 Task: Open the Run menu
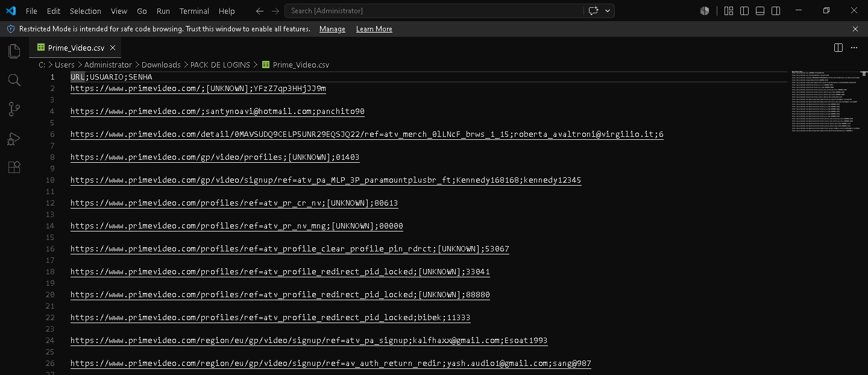point(163,11)
